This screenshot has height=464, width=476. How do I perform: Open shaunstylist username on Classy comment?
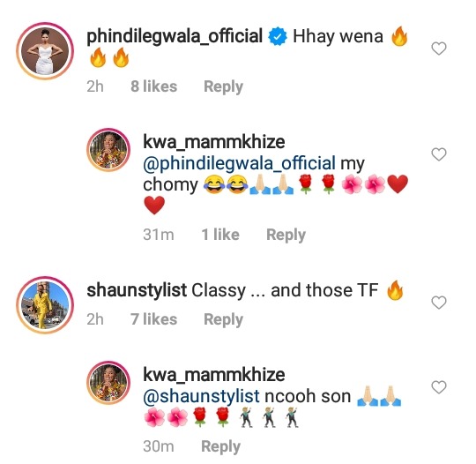[137, 290]
